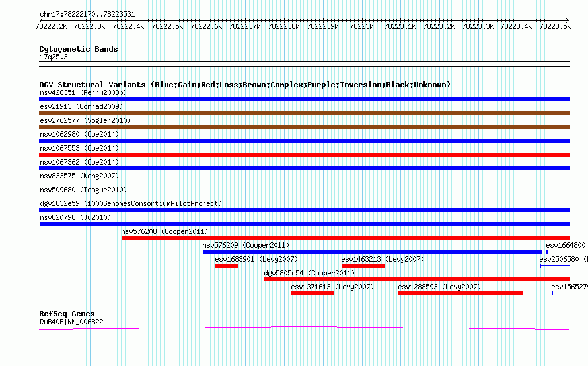Click the RefSeq Genes track heading

67,314
